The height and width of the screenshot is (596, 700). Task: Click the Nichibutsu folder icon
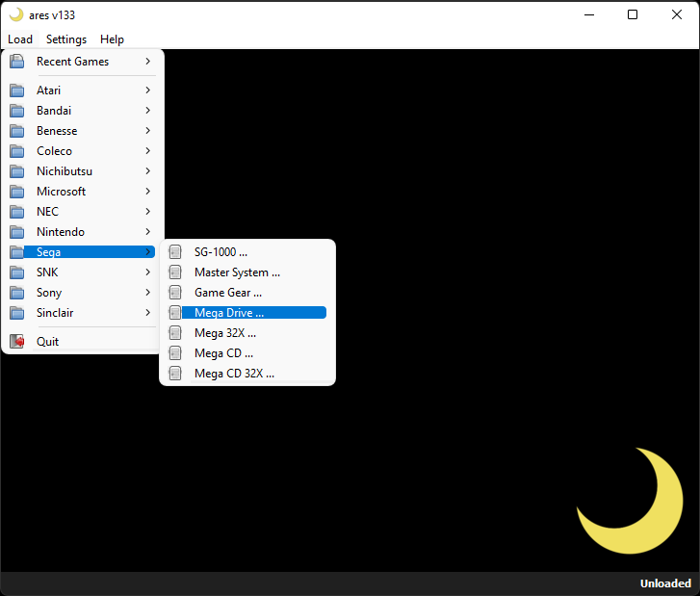[17, 171]
